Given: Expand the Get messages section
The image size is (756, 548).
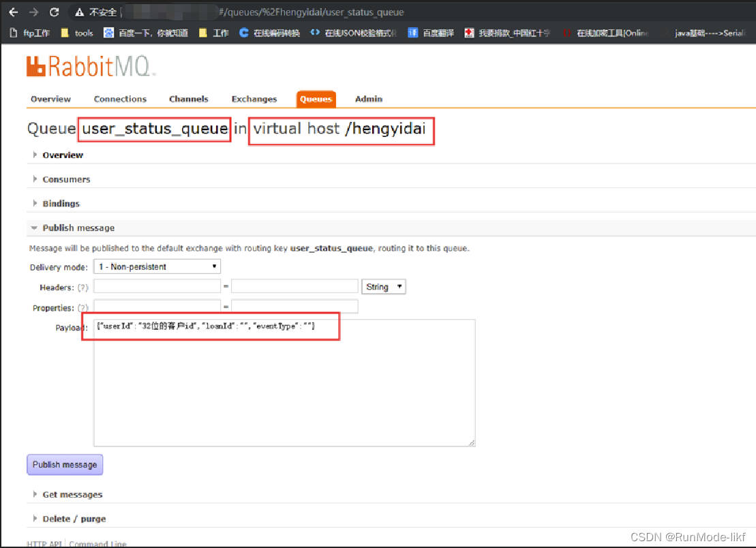Looking at the screenshot, I should pyautogui.click(x=72, y=495).
